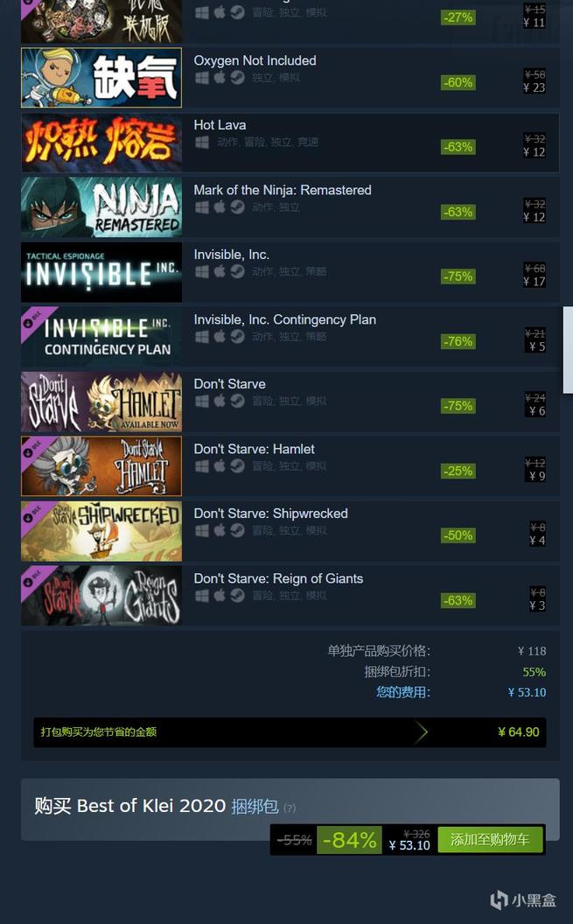
Task: Click the Steam icon under Oxygen Not Included
Action: point(237,78)
